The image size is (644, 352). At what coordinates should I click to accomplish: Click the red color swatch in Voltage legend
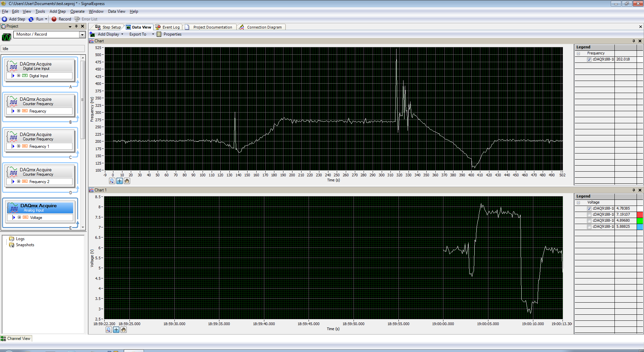(x=640, y=215)
